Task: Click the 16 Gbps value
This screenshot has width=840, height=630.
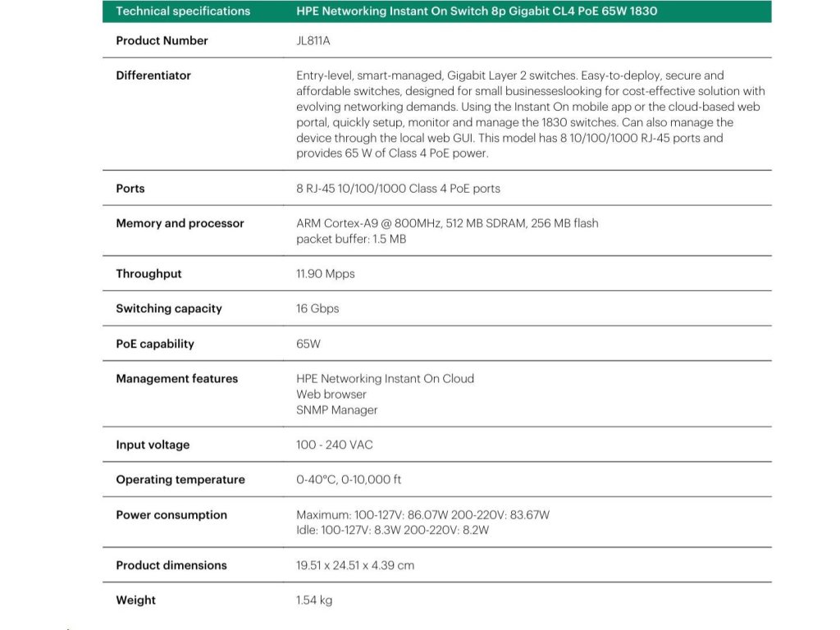Action: (317, 309)
